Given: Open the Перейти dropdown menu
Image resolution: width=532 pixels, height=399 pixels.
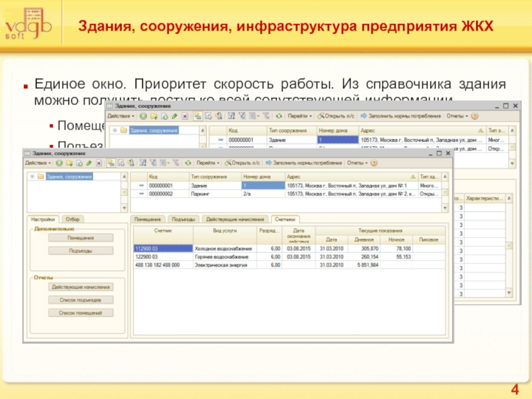Looking at the screenshot, I should (209, 163).
